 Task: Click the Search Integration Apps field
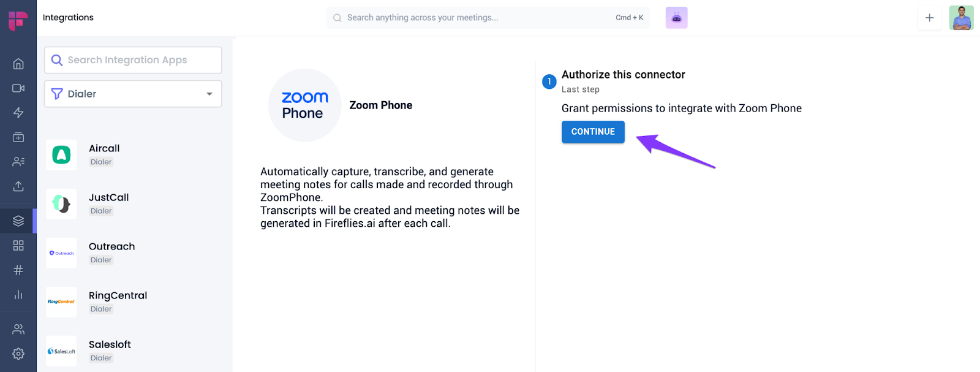133,60
